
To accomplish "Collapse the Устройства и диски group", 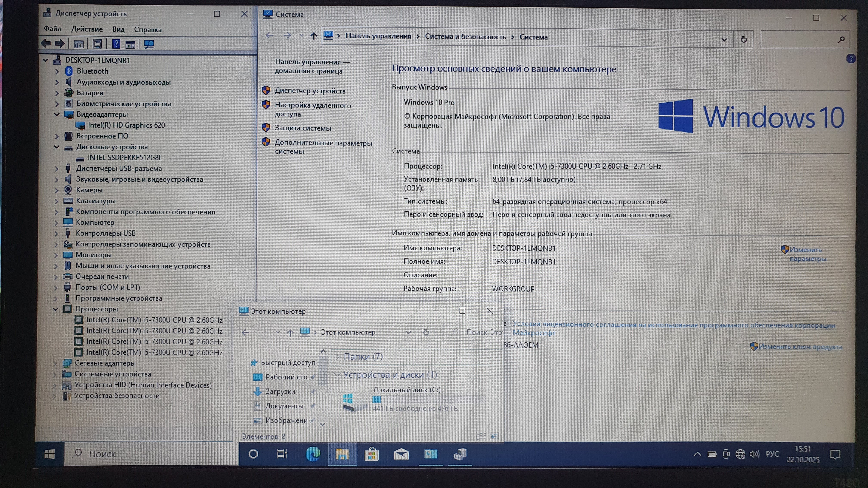I will [337, 375].
